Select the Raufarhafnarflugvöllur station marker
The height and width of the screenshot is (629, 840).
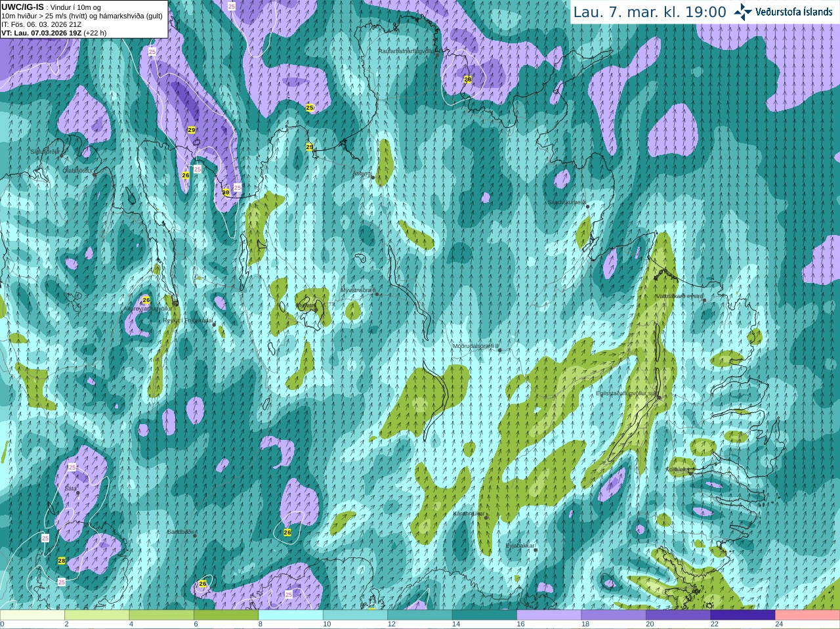pos(438,55)
